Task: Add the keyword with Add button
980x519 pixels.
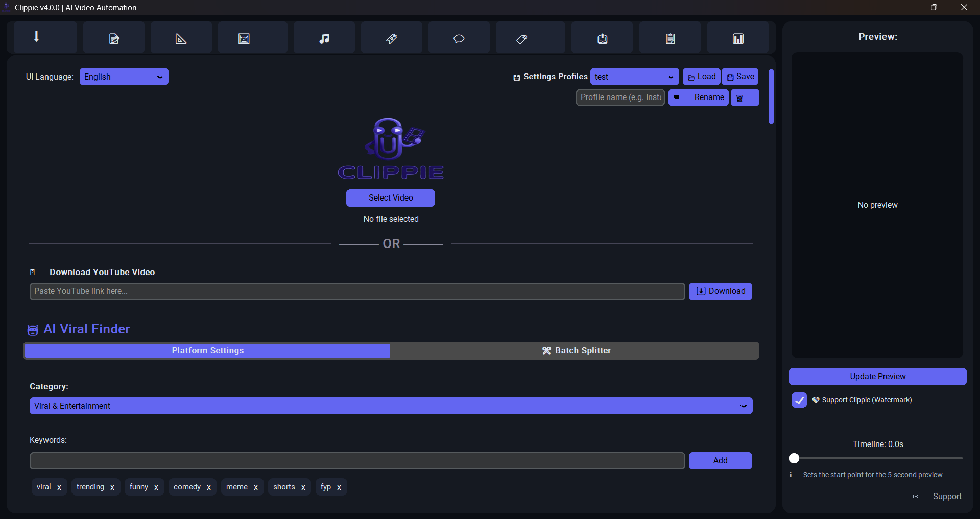Action: click(720, 461)
